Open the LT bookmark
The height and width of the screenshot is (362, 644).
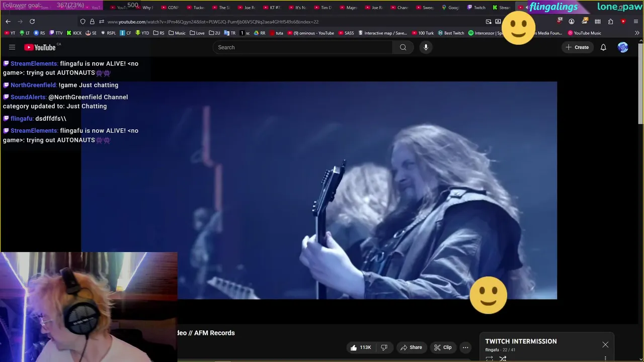click(x=25, y=33)
